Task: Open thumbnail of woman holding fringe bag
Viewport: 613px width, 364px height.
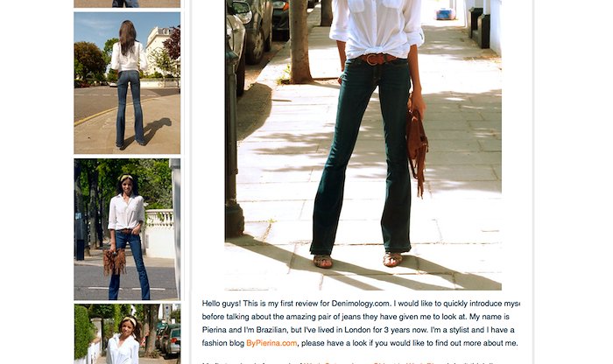Action: 127,229
